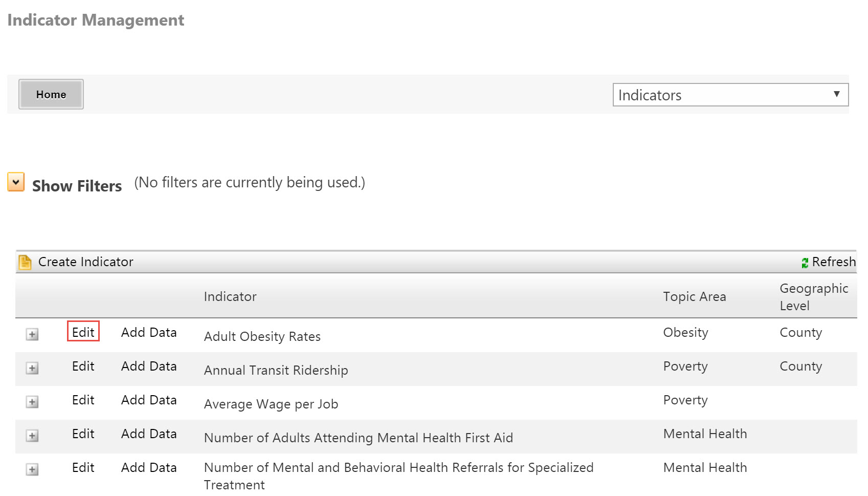868x496 pixels.
Task: Add Data to Adult Obesity Rates
Action: (149, 332)
